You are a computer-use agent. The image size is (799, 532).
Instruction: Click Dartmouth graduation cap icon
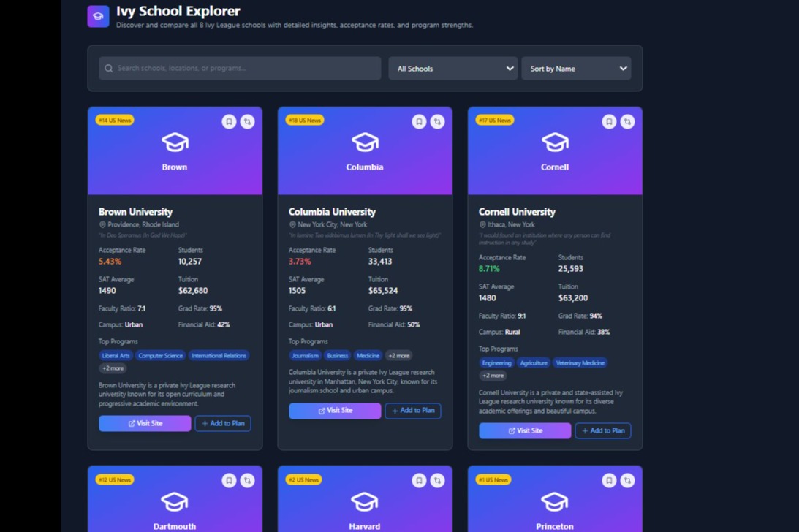[175, 501]
